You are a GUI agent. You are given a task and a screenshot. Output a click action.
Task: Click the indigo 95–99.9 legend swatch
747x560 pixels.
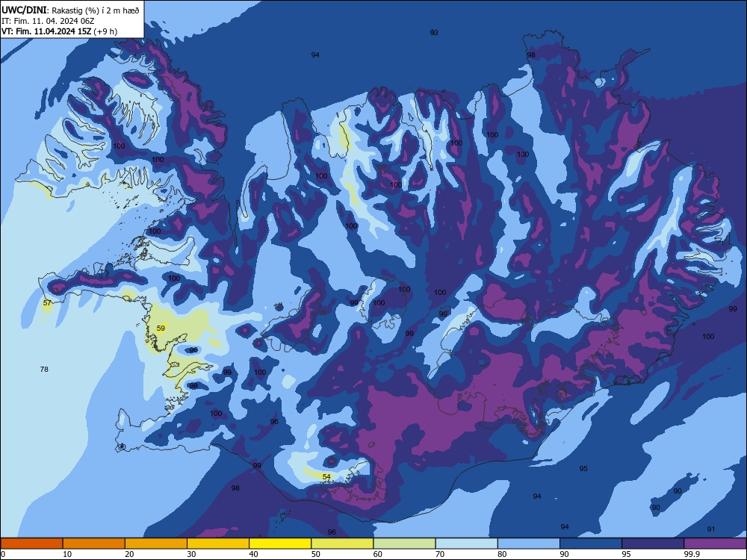click(653, 544)
